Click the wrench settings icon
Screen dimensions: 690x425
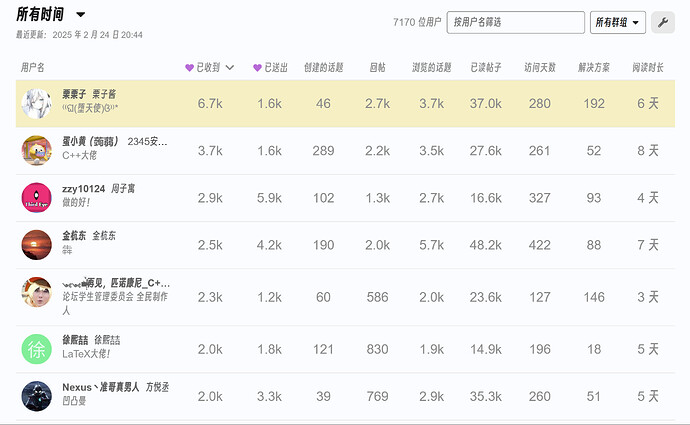663,22
